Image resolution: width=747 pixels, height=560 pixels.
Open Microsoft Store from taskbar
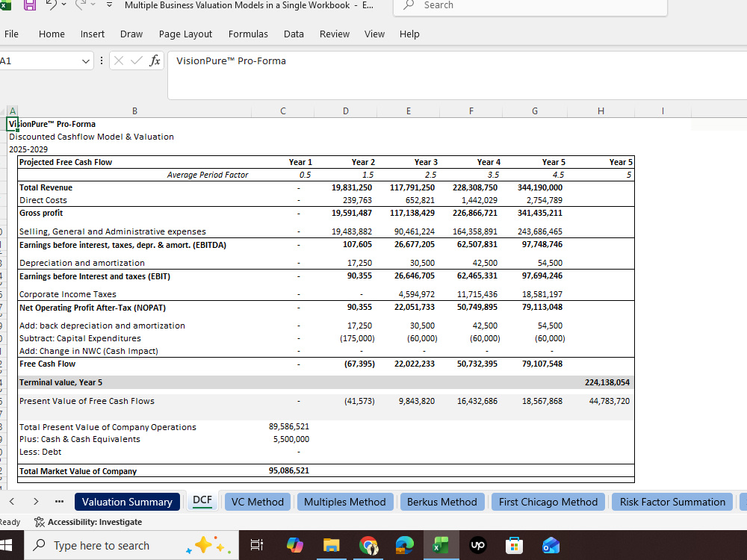tap(514, 545)
